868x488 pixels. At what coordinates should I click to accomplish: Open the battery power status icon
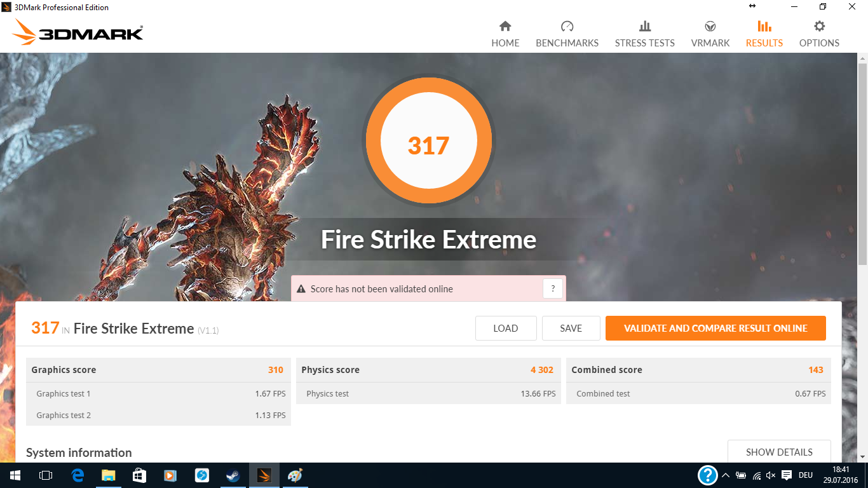pos(741,475)
